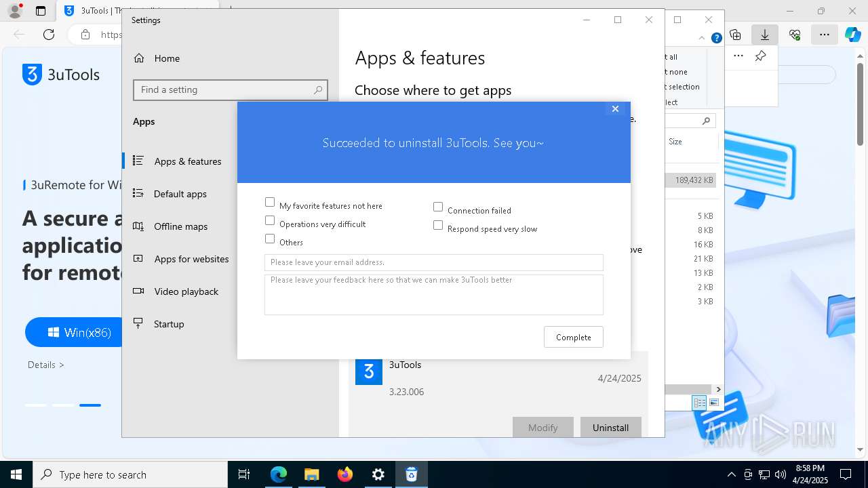Viewport: 868px width, 488px height.
Task: Click Uninstall button for 3uTools
Action: (610, 427)
